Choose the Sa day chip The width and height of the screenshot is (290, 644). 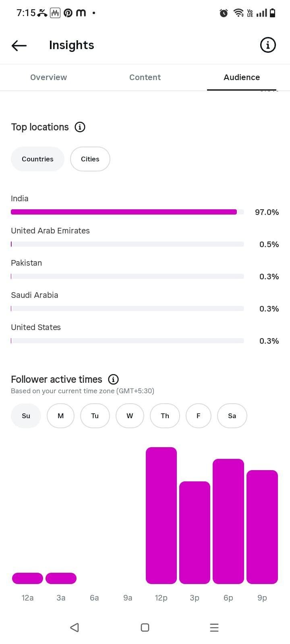[232, 416]
